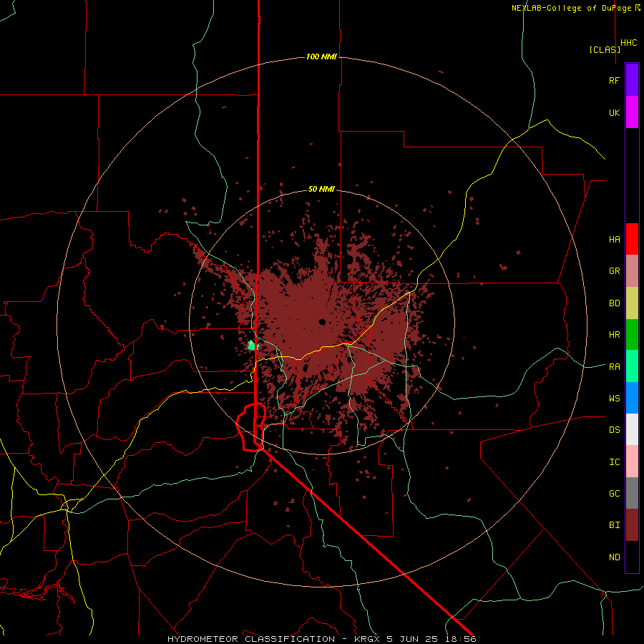The width and height of the screenshot is (644, 644).
Task: Click the yellow BD color swatch
Action: 632,303
